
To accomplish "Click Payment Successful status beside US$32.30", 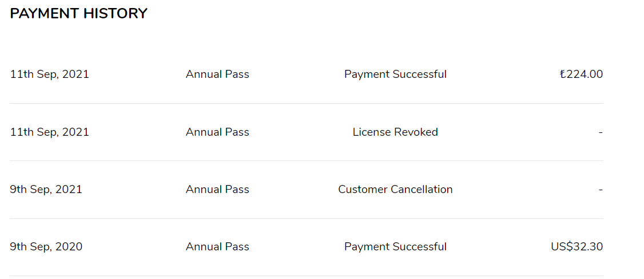I will [x=395, y=247].
